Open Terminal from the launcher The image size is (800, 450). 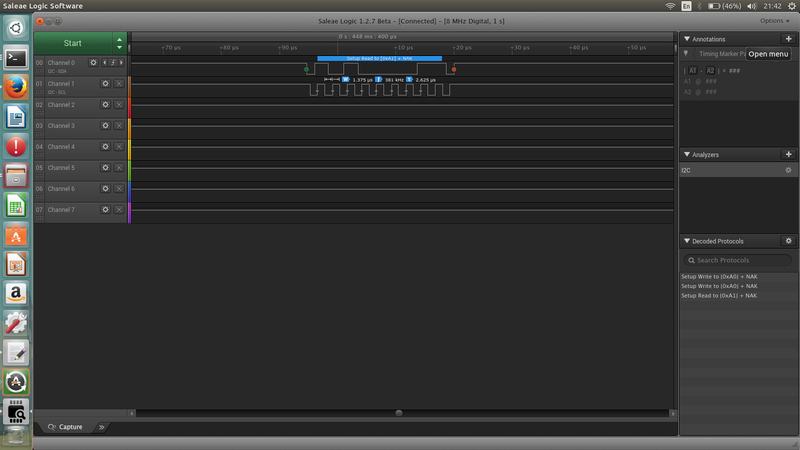click(x=16, y=58)
